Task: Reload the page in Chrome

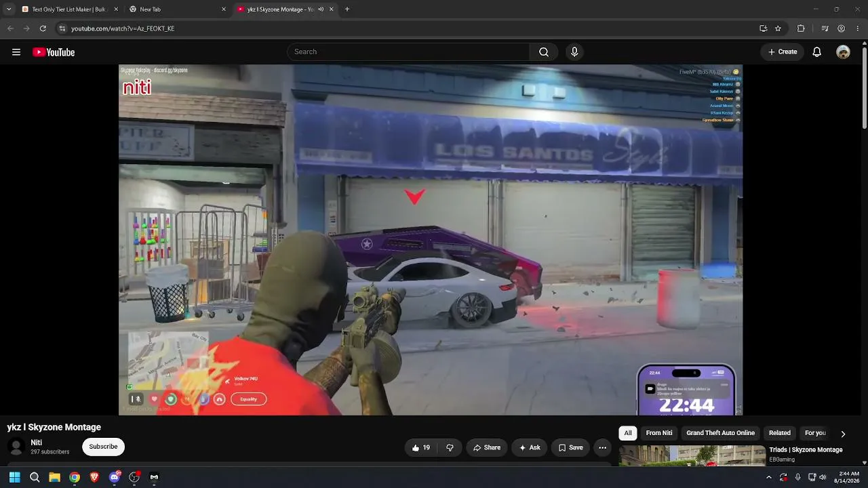Action: 43,28
